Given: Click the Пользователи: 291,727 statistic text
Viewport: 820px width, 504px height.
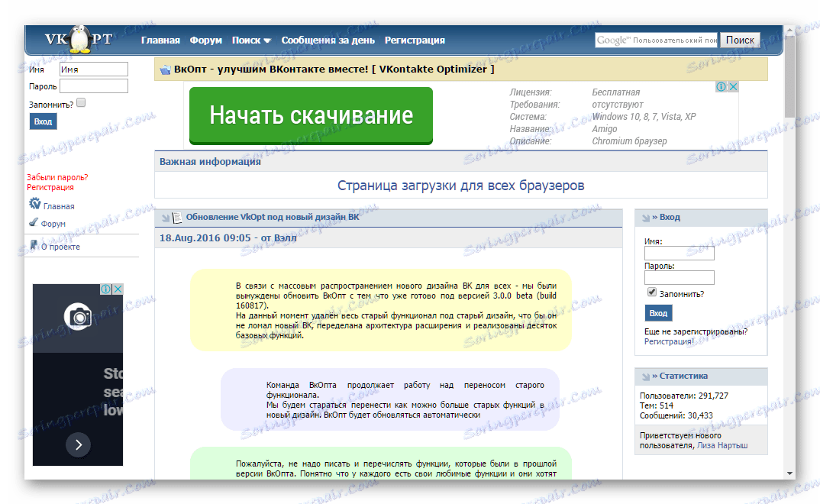Looking at the screenshot, I should 684,396.
